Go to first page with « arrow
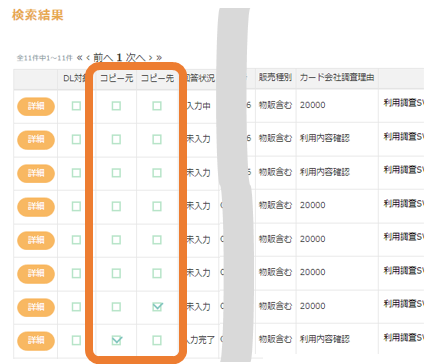 tap(79, 58)
